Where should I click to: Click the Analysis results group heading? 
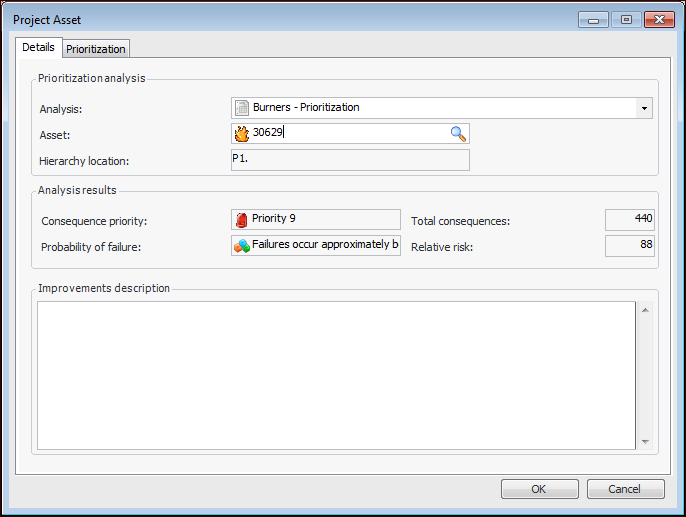click(x=77, y=190)
